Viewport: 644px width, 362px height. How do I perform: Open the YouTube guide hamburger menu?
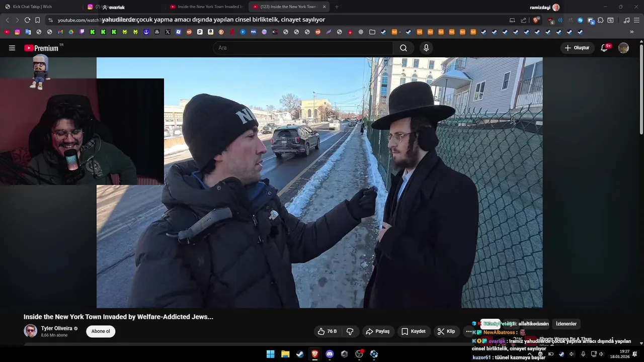coord(12,48)
